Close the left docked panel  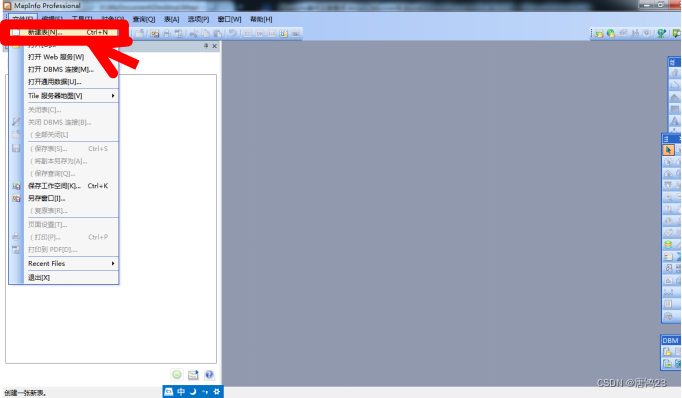pos(214,46)
